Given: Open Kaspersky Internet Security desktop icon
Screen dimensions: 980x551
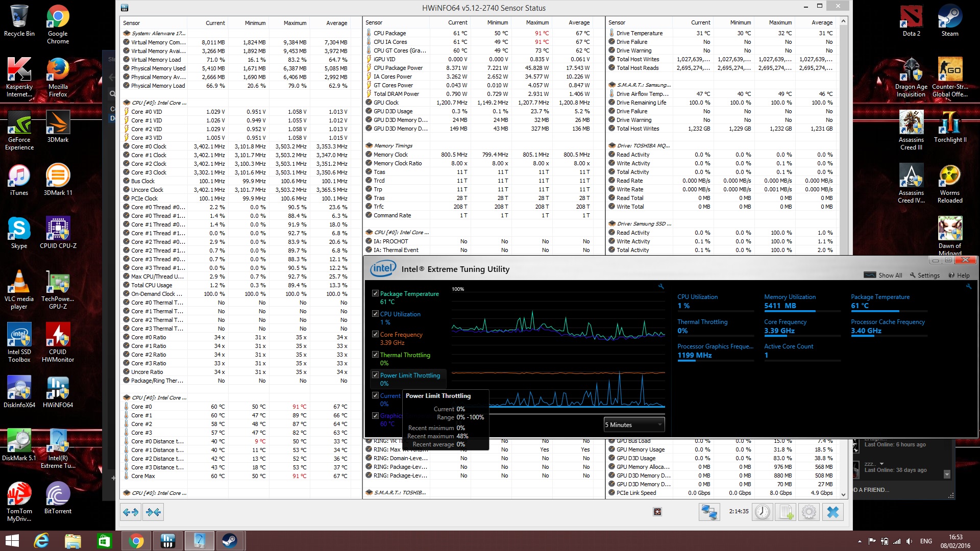Looking at the screenshot, I should (19, 78).
